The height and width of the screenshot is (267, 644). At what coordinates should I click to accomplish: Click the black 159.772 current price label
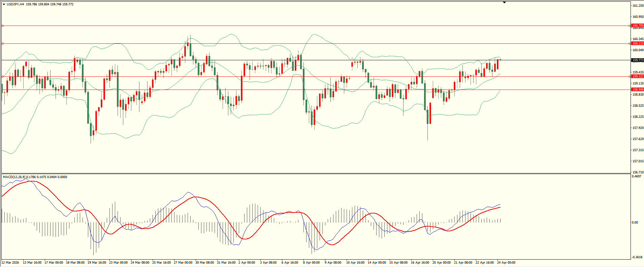click(x=637, y=60)
